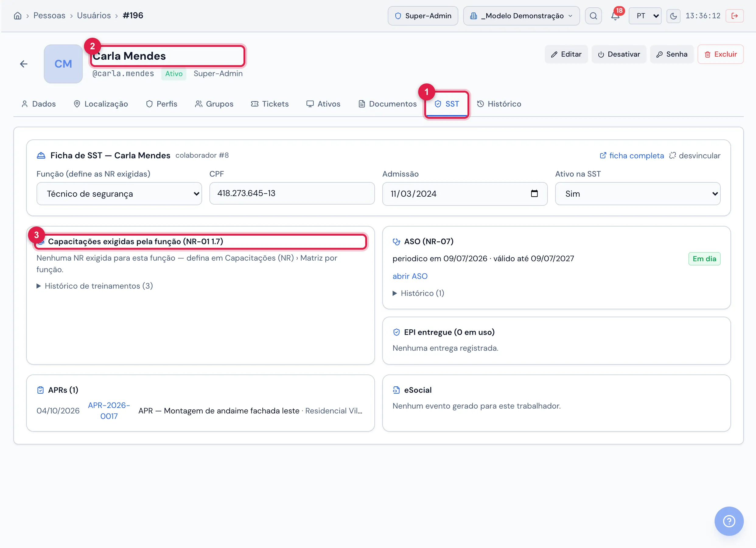Click the logout icon in the top bar
Screen dimensions: 756x548
coord(735,16)
